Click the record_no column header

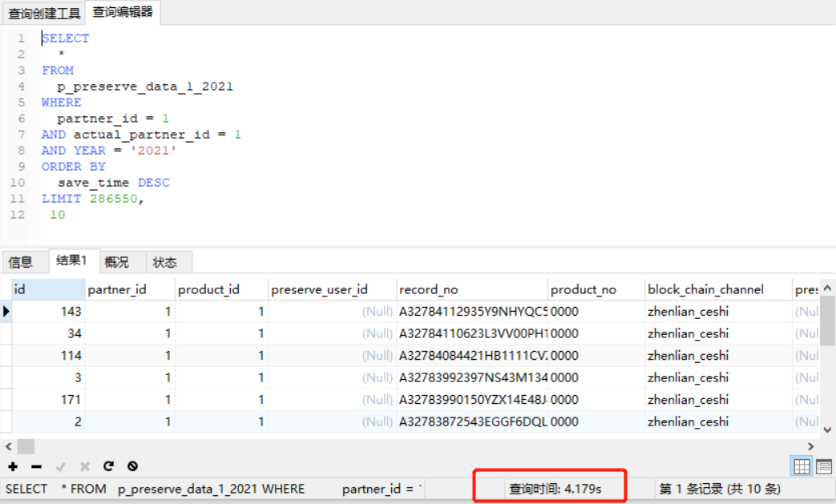pos(472,289)
